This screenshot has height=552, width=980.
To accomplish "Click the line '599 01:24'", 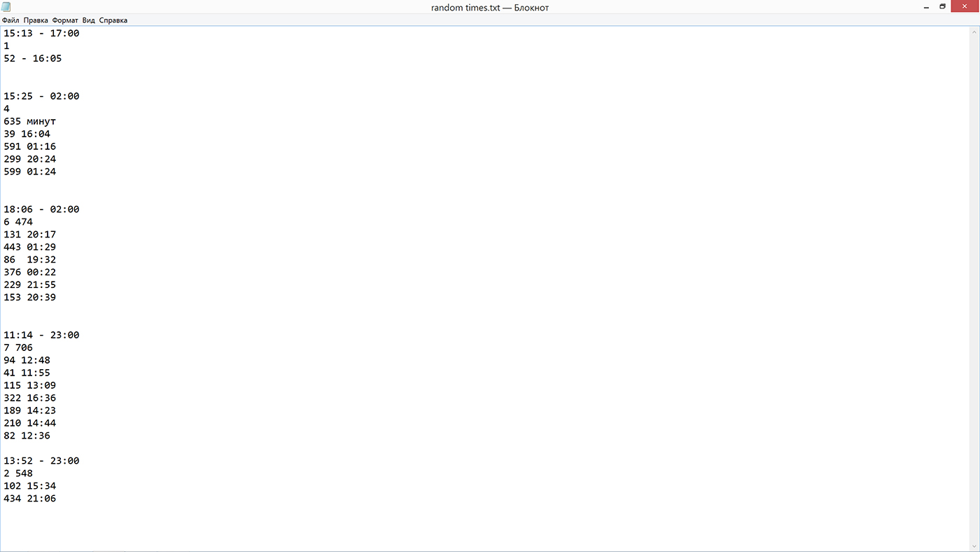I will point(29,172).
